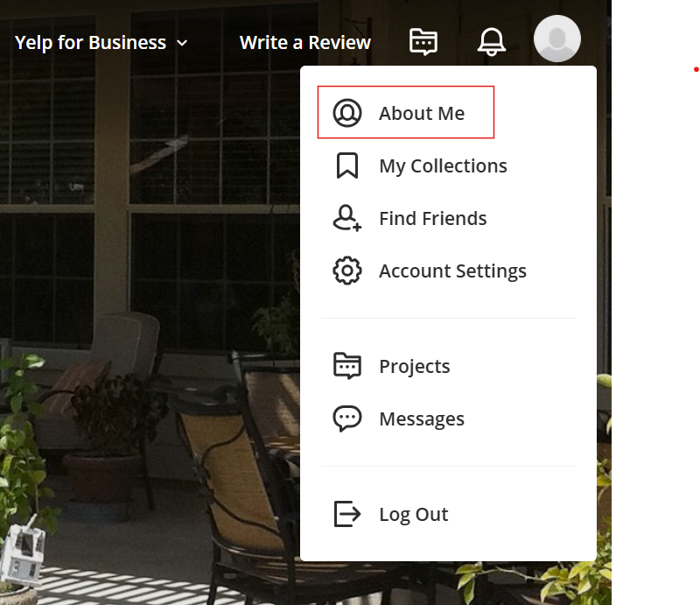Open the Messages menu label
This screenshot has width=700, height=605.
pyautogui.click(x=421, y=419)
